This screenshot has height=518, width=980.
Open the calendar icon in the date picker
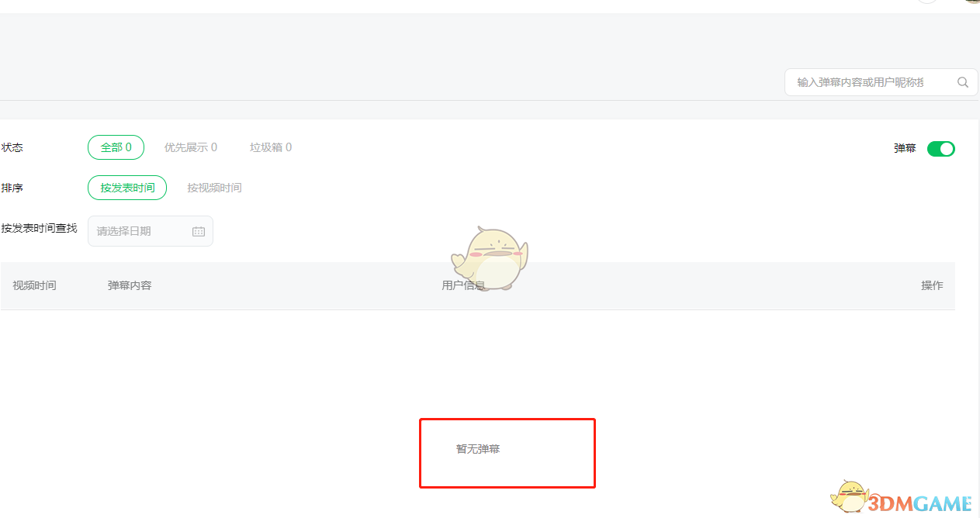[x=199, y=231]
